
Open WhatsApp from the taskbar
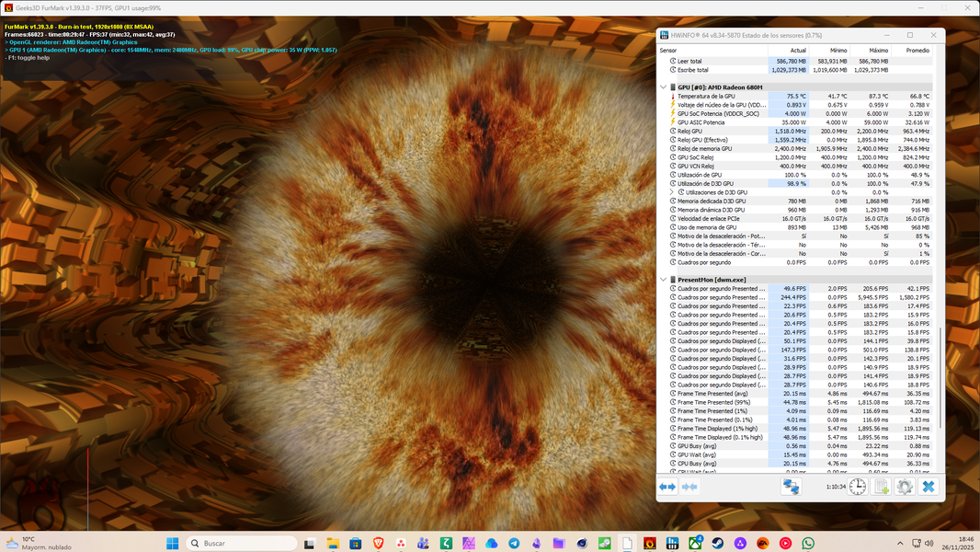tap(808, 544)
